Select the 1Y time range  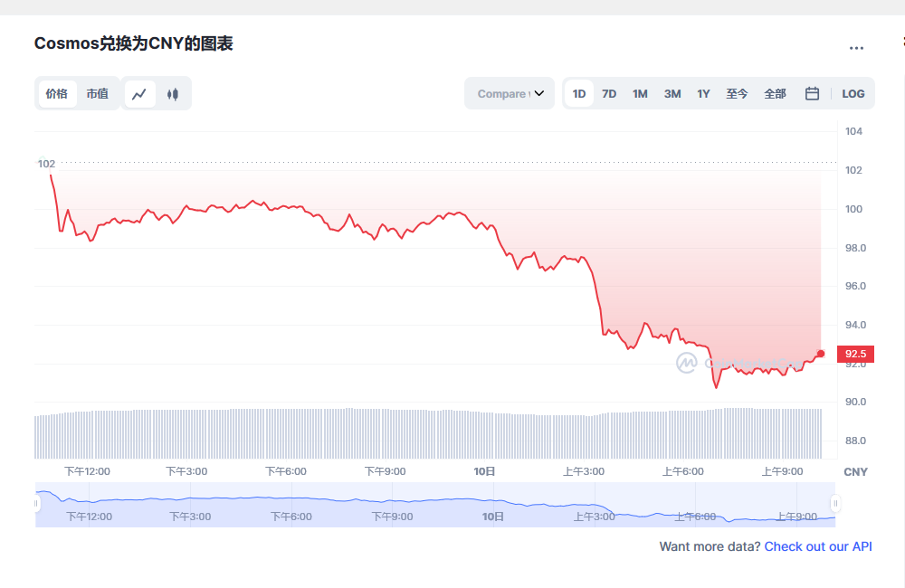[x=703, y=93]
